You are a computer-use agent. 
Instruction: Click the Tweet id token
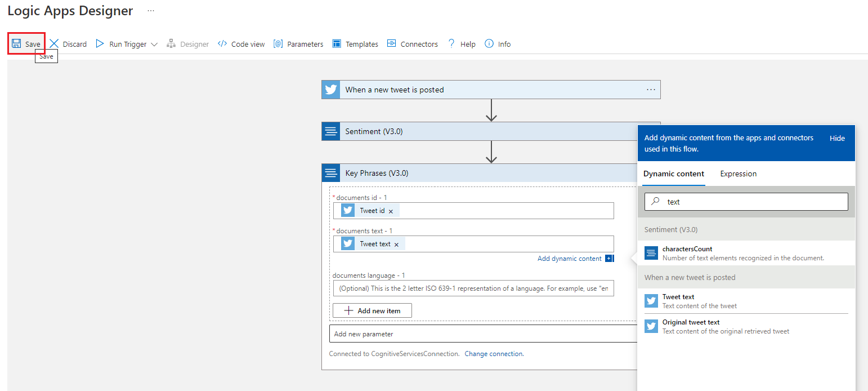point(370,211)
